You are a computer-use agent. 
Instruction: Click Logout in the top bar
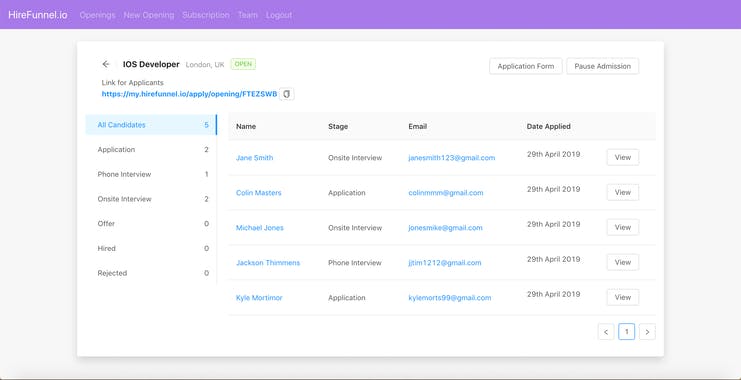pyautogui.click(x=279, y=15)
